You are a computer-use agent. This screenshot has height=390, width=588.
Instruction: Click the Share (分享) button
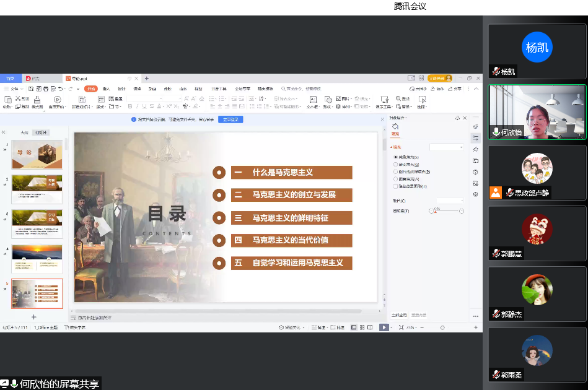[455, 89]
